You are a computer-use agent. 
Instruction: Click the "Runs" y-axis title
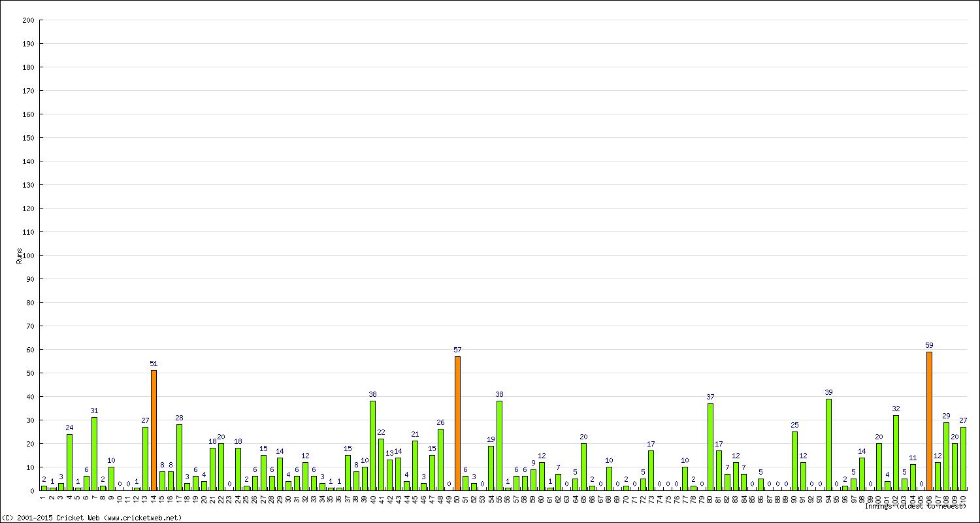click(x=20, y=256)
